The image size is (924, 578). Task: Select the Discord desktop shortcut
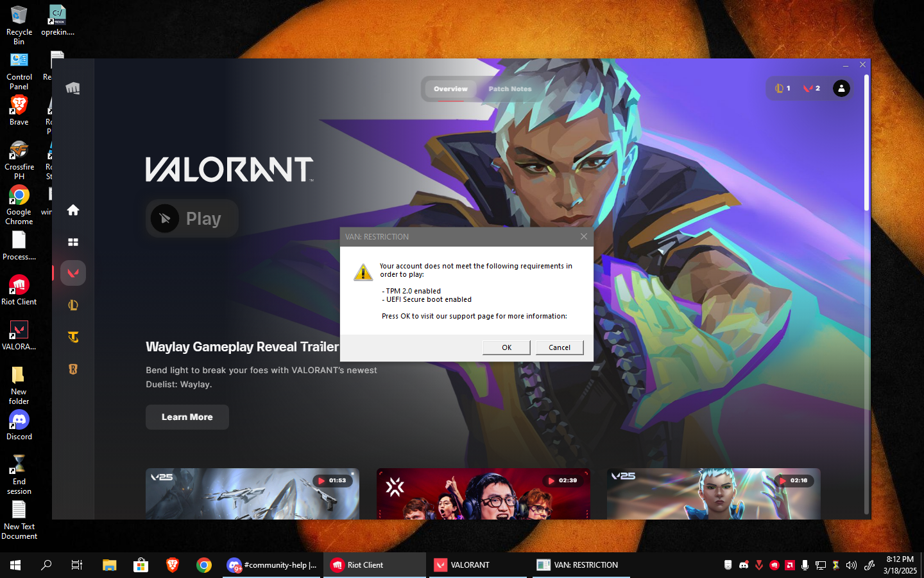19,425
